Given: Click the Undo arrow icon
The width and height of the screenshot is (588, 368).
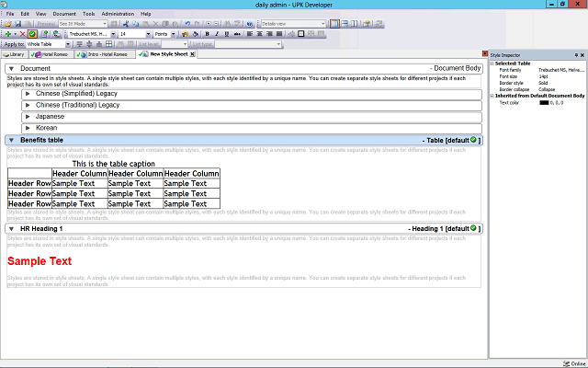Looking at the screenshot, I should coord(187,23).
